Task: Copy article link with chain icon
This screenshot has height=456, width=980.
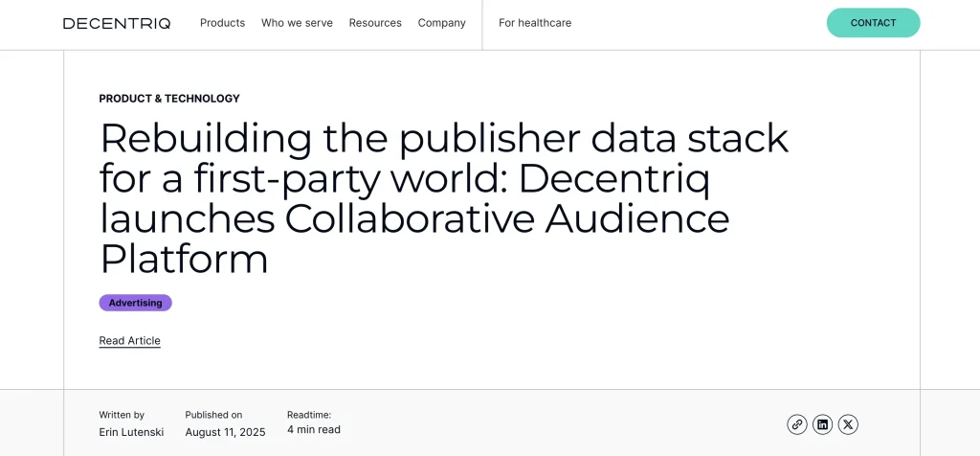Action: (797, 424)
